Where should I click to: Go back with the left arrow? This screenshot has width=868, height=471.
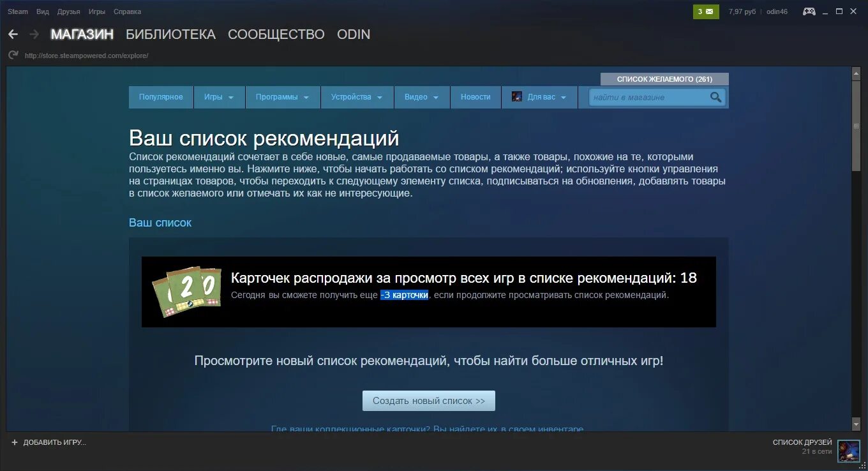[x=13, y=34]
